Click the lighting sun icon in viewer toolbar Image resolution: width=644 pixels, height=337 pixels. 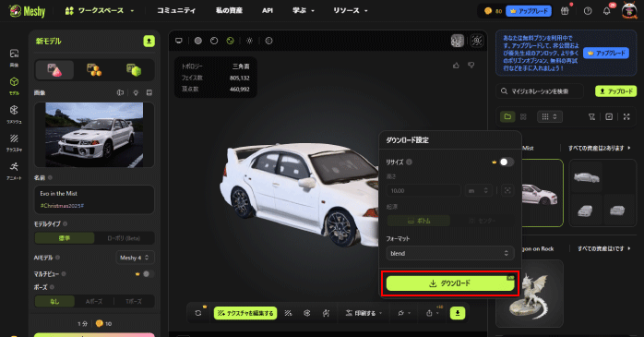tap(249, 41)
